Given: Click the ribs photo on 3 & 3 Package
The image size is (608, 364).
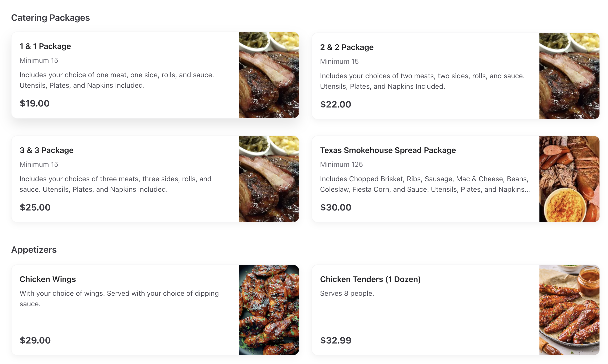Looking at the screenshot, I should 269,179.
